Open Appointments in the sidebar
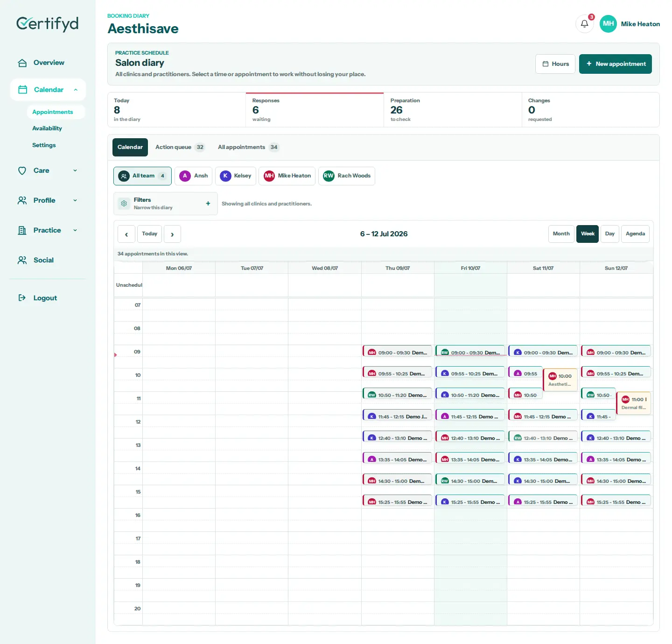Image resolution: width=672 pixels, height=644 pixels. coord(56,112)
